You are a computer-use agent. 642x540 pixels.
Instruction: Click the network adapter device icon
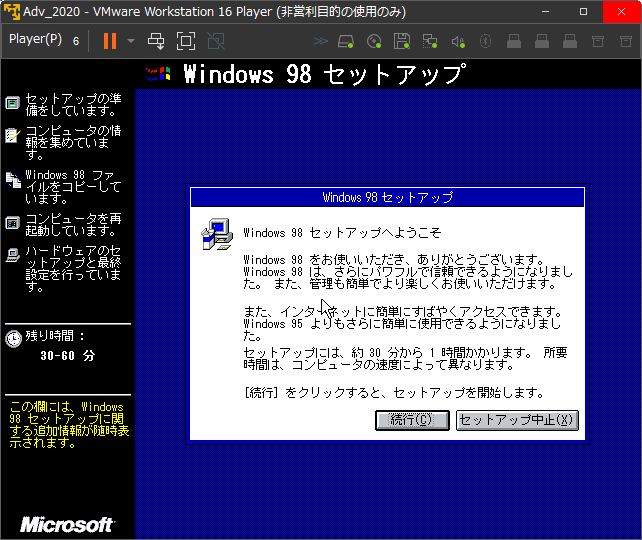pyautogui.click(x=430, y=41)
